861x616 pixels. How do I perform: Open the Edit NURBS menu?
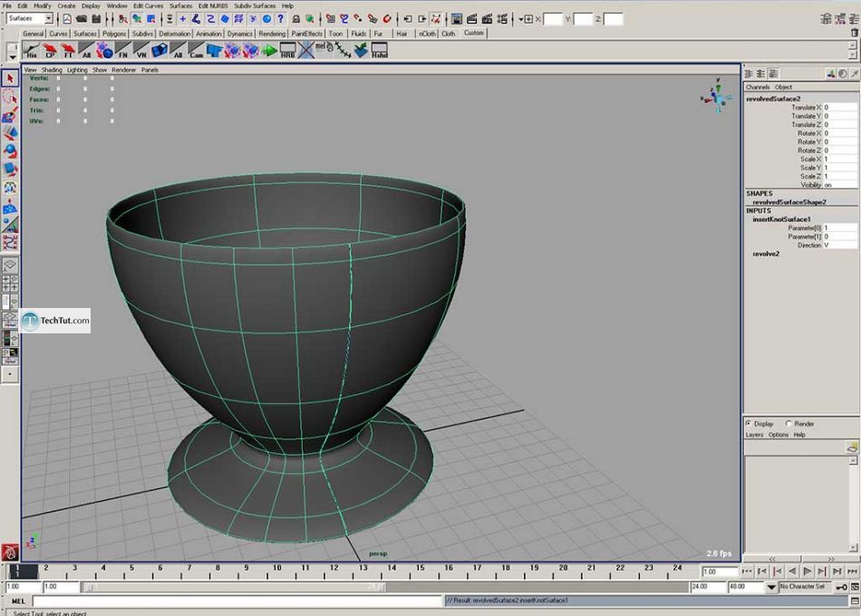212,5
